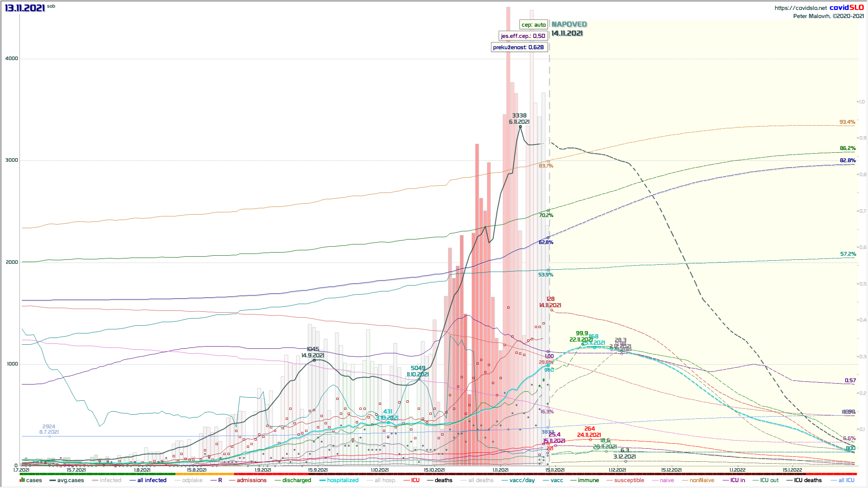The height and width of the screenshot is (488, 868).
Task: Click the cep: auto setting box
Action: tap(533, 25)
